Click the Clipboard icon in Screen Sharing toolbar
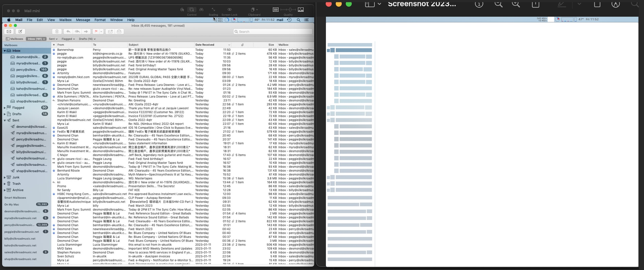 (253, 10)
